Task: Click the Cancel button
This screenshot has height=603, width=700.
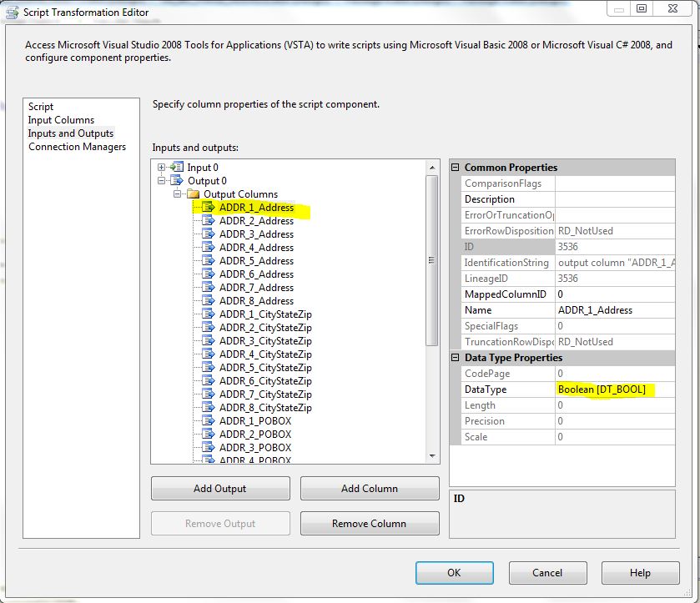Action: click(548, 573)
